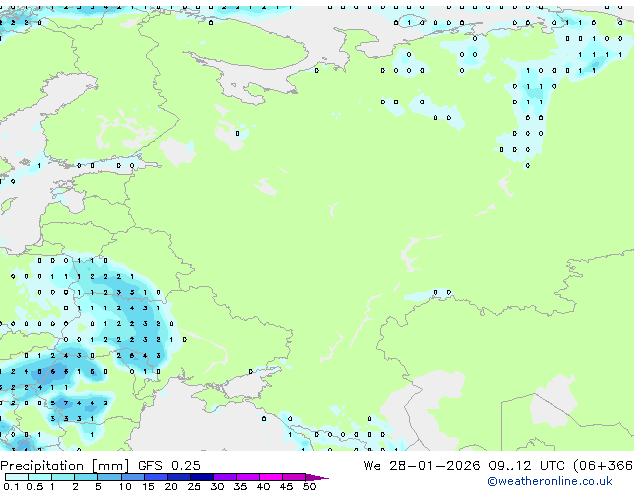Click the '0.1' legend scale value
This screenshot has height=490, width=634.
click(11, 486)
